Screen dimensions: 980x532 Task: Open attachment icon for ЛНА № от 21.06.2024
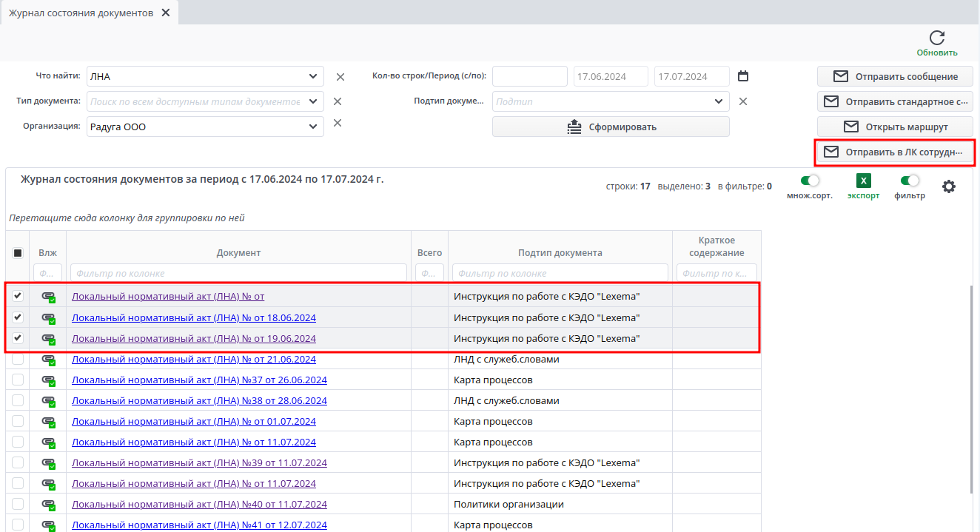click(48, 360)
